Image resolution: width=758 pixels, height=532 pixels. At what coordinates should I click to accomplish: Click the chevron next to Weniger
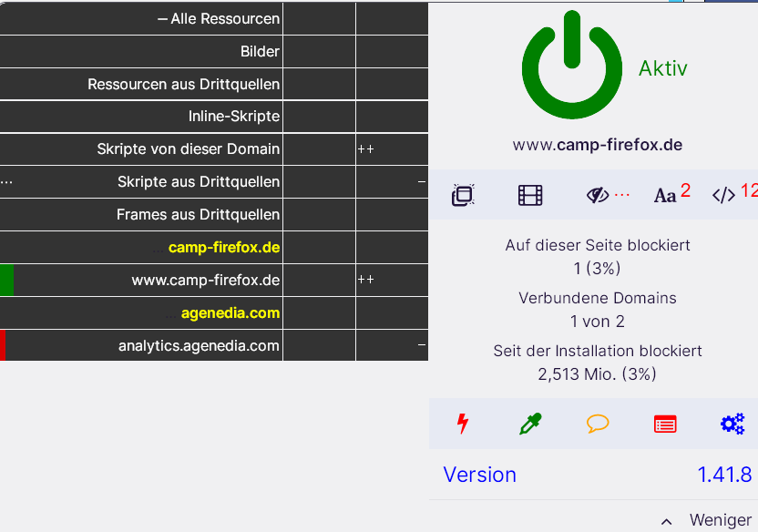pos(667,521)
